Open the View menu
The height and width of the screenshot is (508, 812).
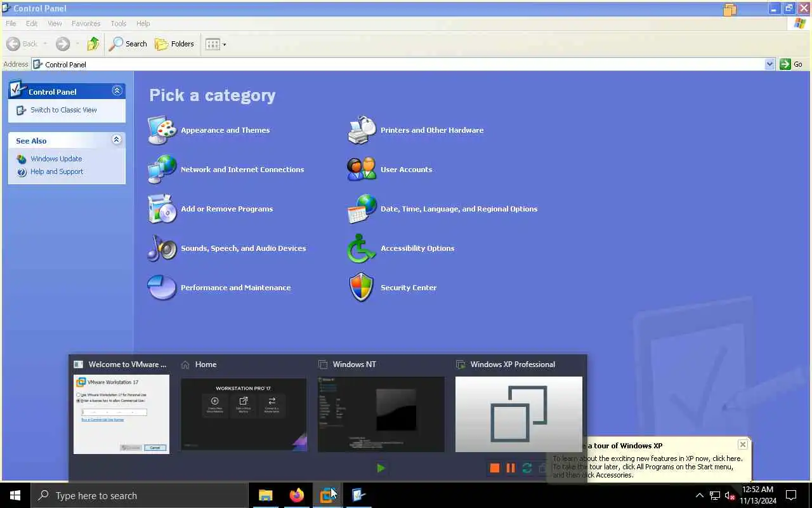55,23
